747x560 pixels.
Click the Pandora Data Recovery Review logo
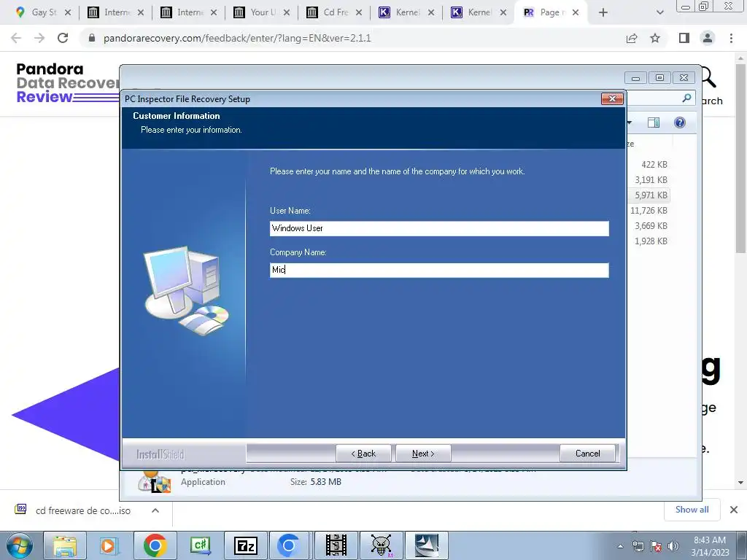66,83
